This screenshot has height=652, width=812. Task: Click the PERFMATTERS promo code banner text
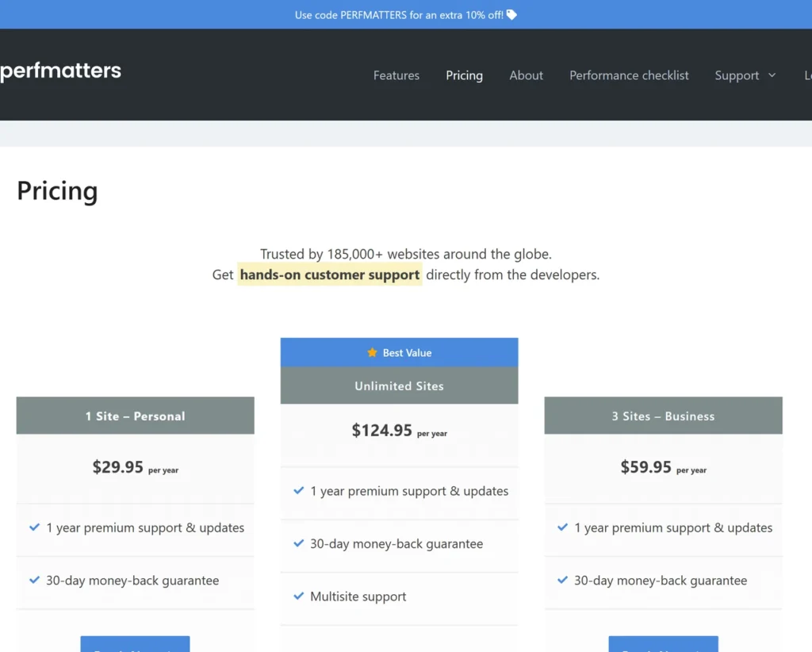click(x=399, y=15)
